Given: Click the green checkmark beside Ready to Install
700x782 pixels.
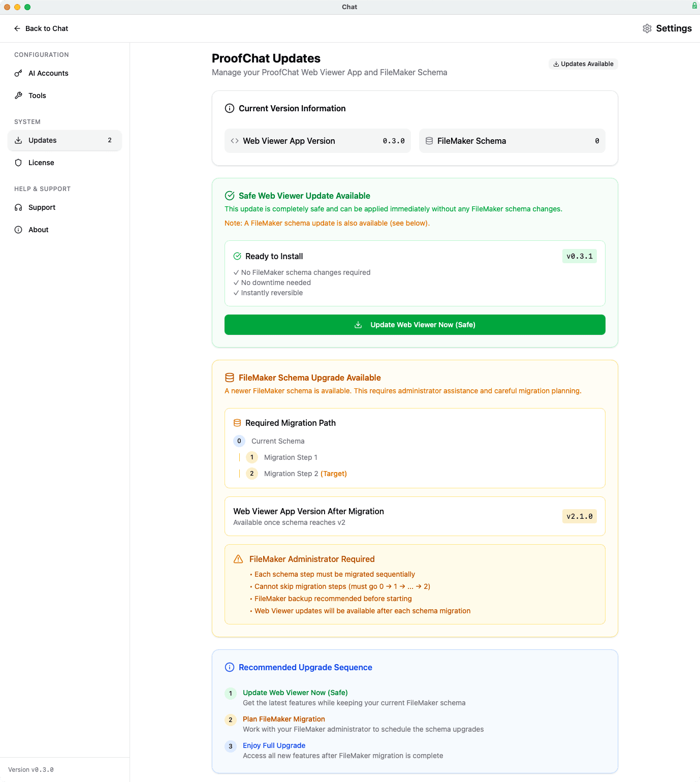Looking at the screenshot, I should click(237, 256).
